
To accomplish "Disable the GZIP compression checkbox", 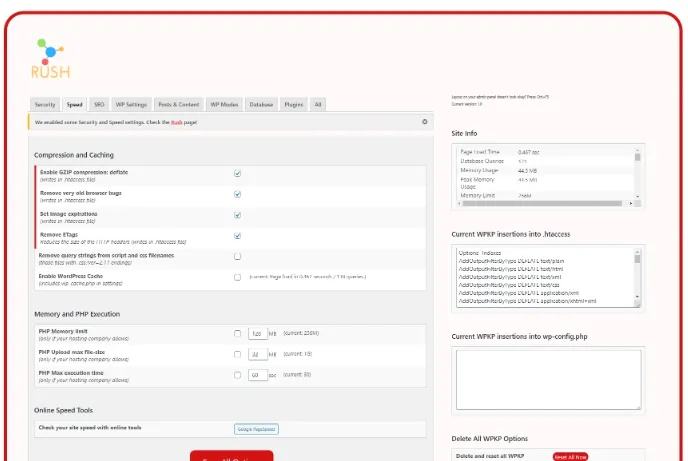I will pyautogui.click(x=238, y=173).
